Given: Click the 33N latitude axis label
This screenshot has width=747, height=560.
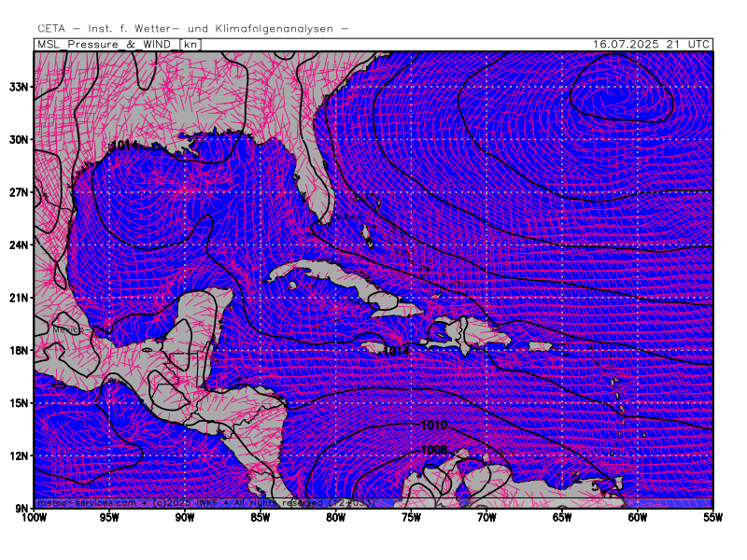Looking at the screenshot, I should click(x=19, y=87).
